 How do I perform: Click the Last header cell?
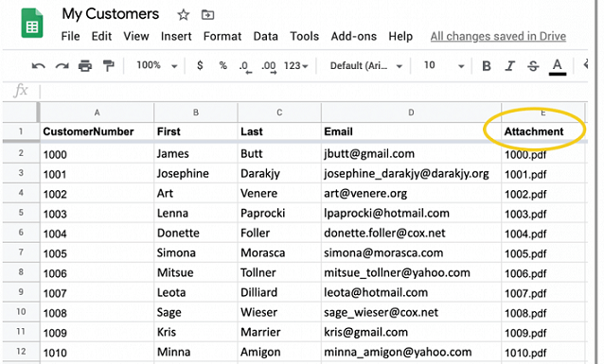coord(279,131)
